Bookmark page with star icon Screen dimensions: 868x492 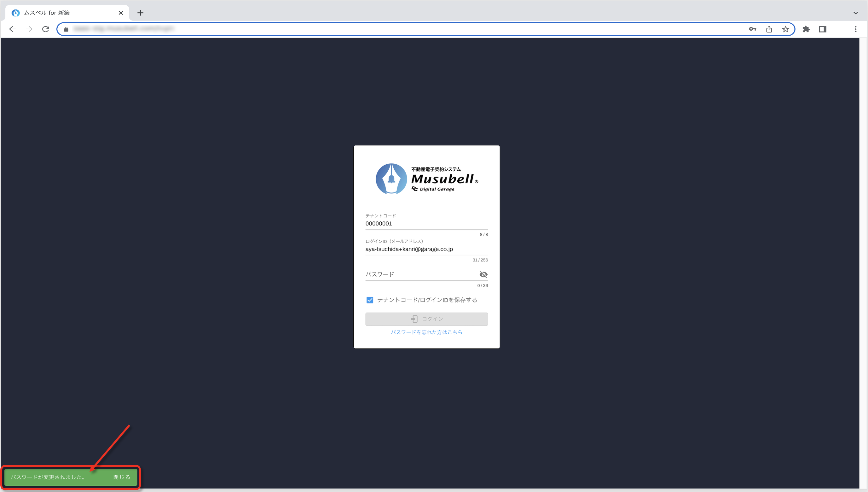point(785,29)
